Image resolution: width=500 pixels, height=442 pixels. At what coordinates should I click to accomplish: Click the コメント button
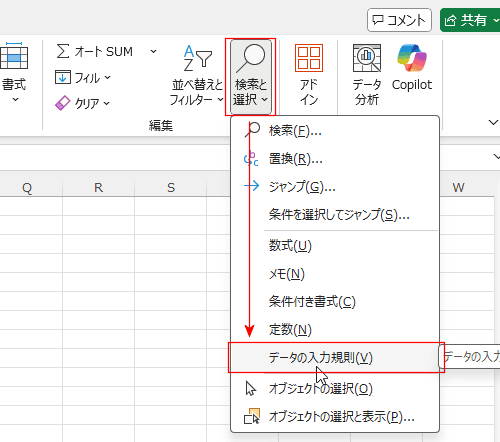coord(399,20)
